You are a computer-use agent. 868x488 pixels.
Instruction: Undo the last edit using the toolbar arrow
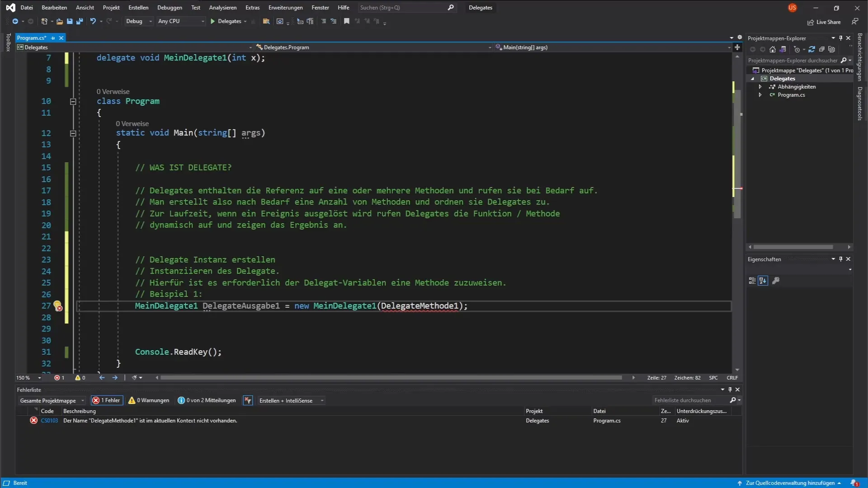point(93,21)
